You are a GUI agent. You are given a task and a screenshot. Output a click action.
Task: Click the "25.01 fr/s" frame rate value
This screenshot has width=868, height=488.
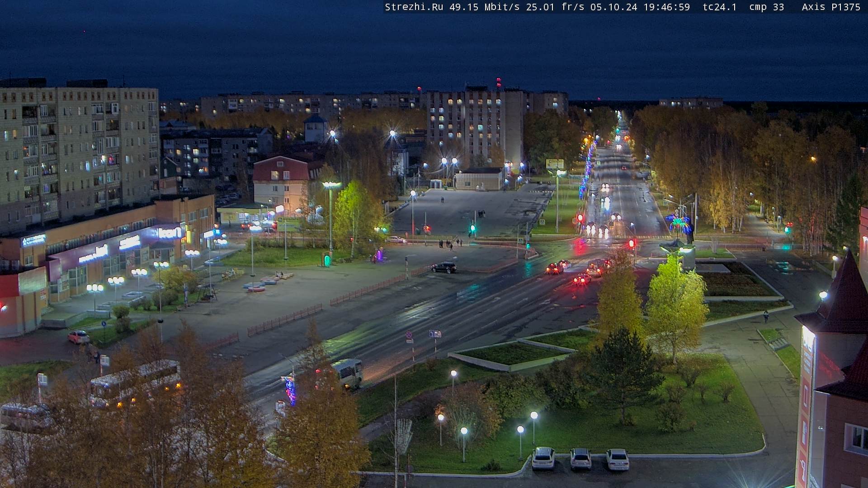coord(555,7)
